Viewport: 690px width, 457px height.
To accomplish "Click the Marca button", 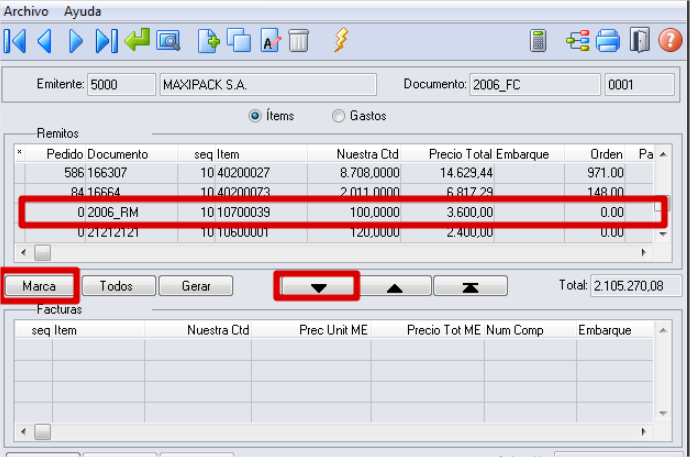I will point(39,286).
